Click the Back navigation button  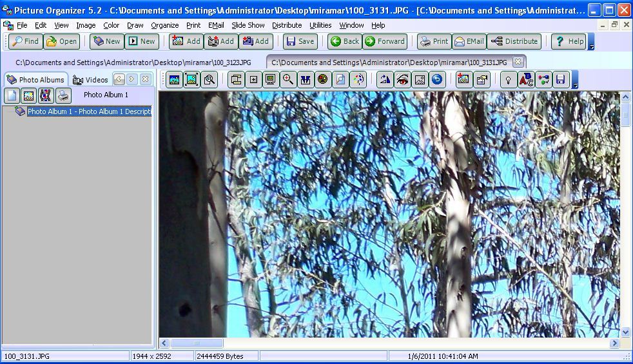(345, 41)
